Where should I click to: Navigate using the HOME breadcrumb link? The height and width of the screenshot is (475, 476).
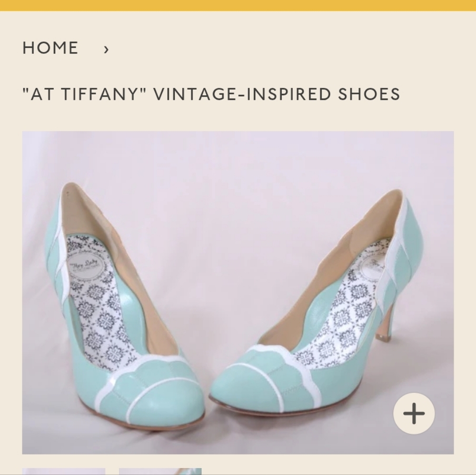(x=50, y=48)
